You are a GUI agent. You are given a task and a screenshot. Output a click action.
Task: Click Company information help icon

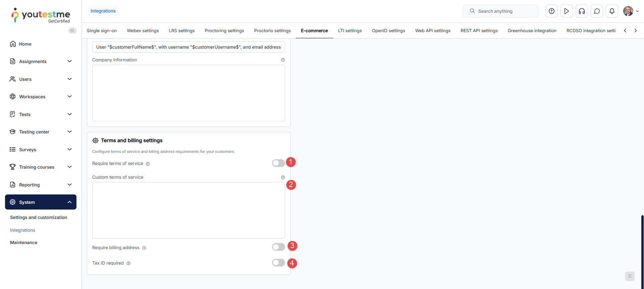[x=283, y=60]
